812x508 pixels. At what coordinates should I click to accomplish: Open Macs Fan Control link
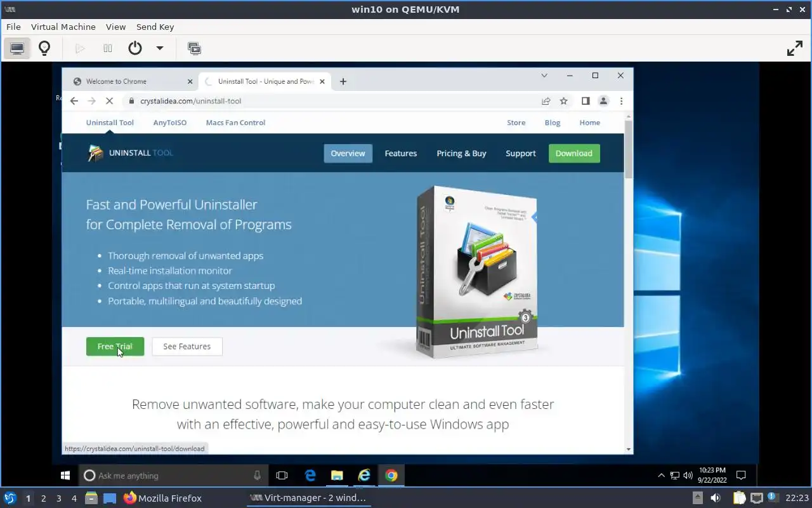(235, 123)
